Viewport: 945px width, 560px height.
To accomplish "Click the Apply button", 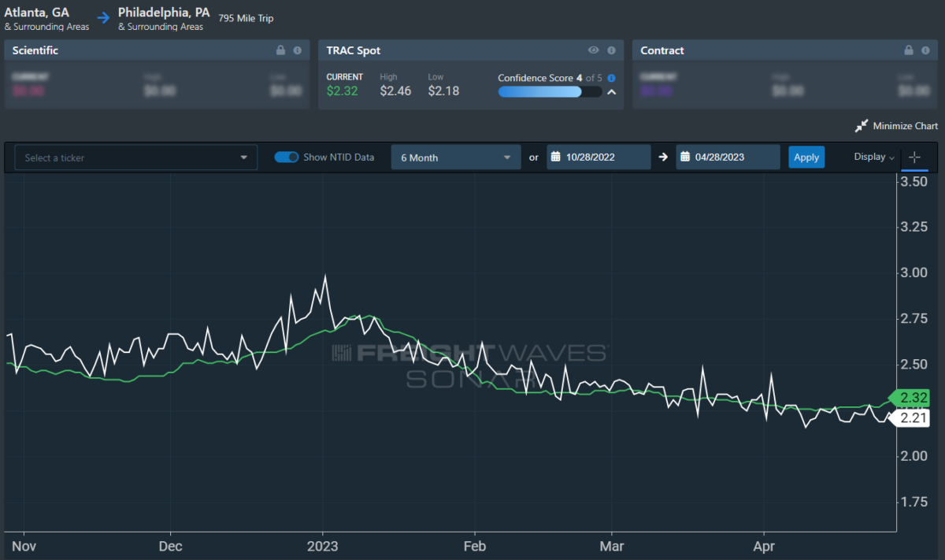I will 806,158.
